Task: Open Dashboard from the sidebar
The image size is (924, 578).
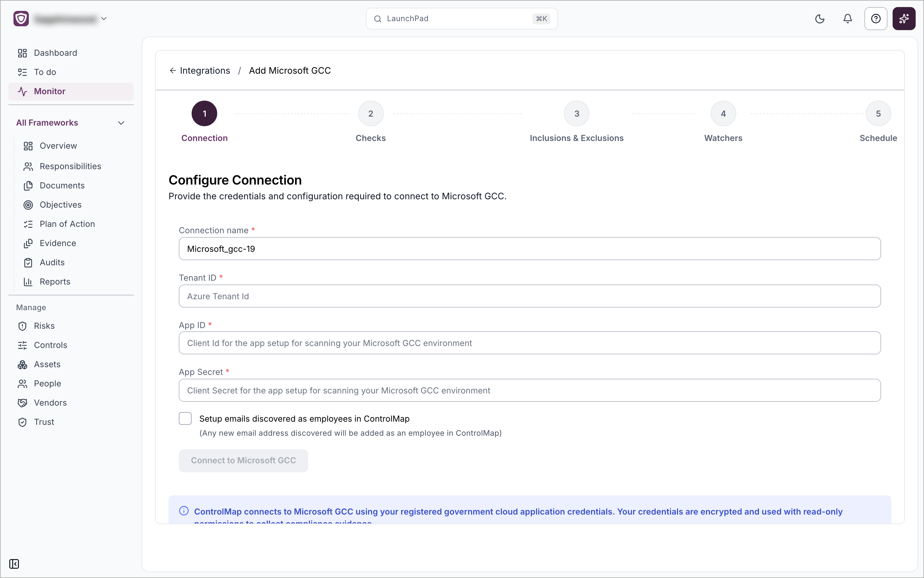Action: point(71,53)
